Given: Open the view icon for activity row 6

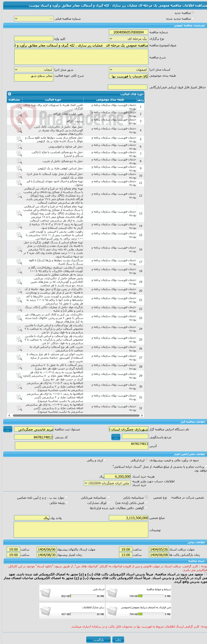Looking at the screenshot, I should tap(19, 147).
